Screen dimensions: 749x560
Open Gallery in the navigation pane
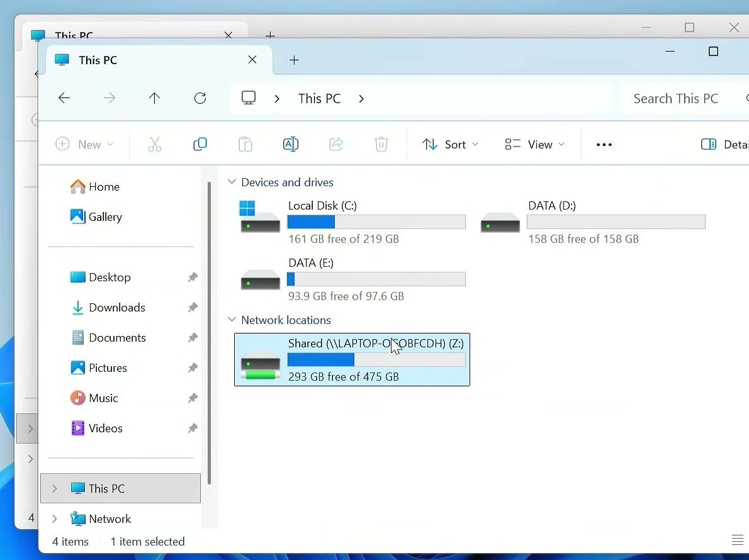[96, 216]
